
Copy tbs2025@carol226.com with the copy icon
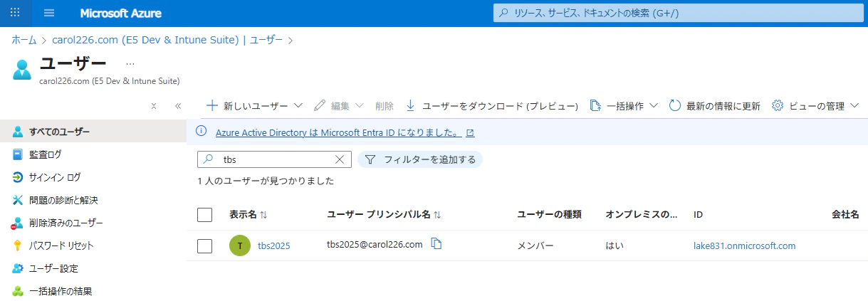(437, 244)
